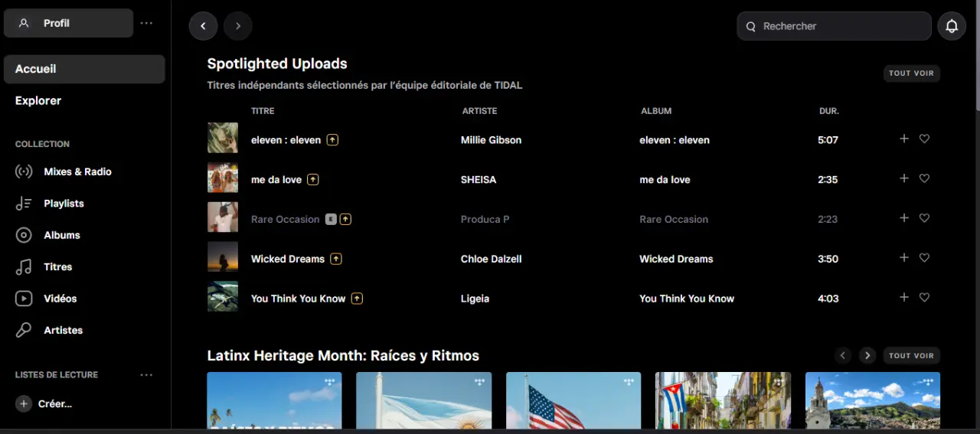Play the You Think You Know cover
Image resolution: width=980 pixels, height=434 pixels.
coord(223,296)
